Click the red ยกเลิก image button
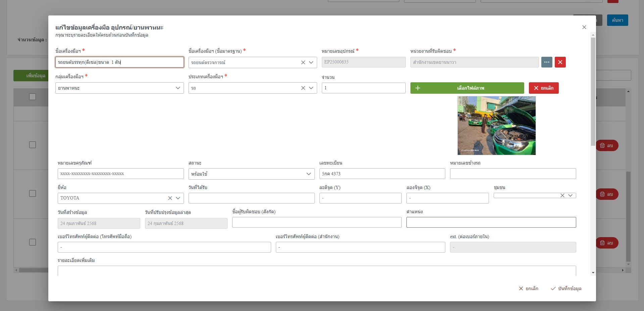This screenshot has height=311, width=644. click(544, 88)
